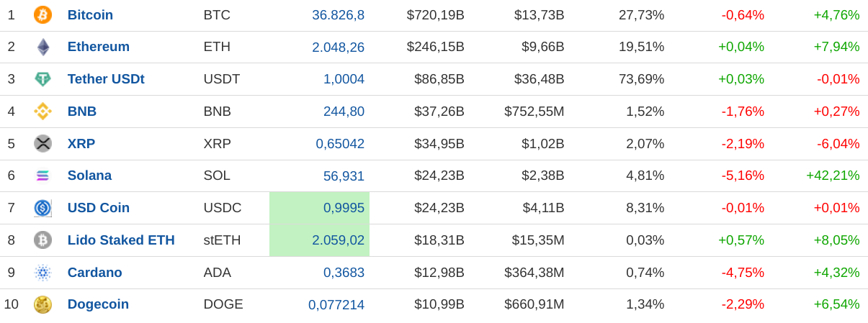Click the 27,73% value in Bitcoin row
The width and height of the screenshot is (868, 323).
pyautogui.click(x=642, y=15)
